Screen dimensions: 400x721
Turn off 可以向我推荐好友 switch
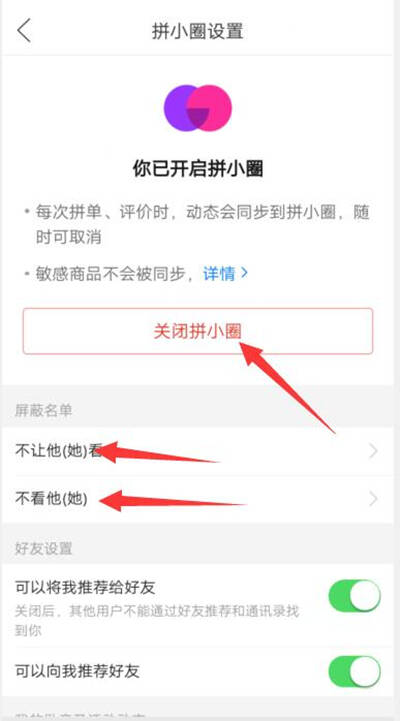coord(354,672)
